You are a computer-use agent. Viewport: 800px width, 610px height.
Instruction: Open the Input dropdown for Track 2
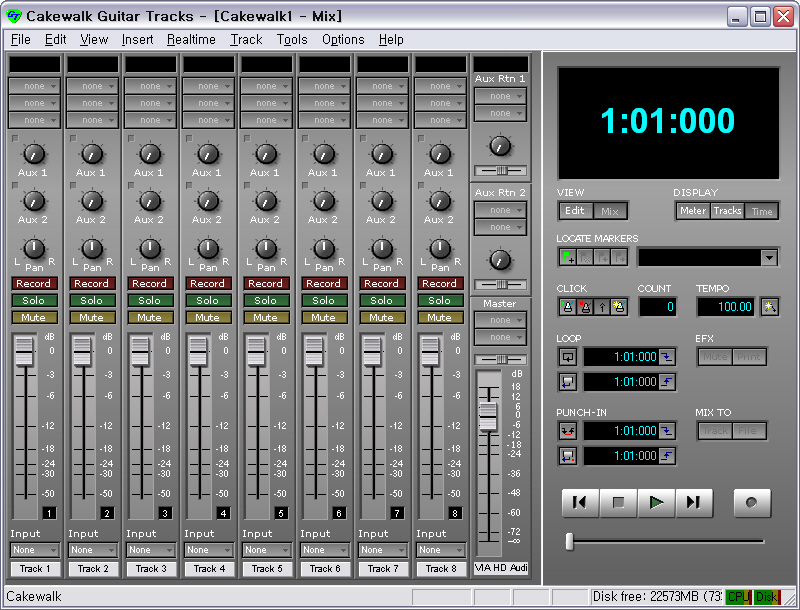point(92,550)
